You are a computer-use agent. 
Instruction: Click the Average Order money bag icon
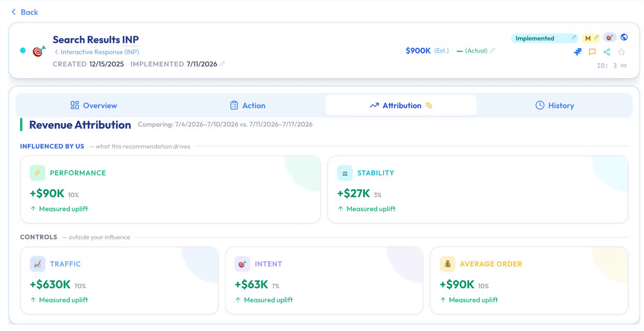[x=447, y=264]
